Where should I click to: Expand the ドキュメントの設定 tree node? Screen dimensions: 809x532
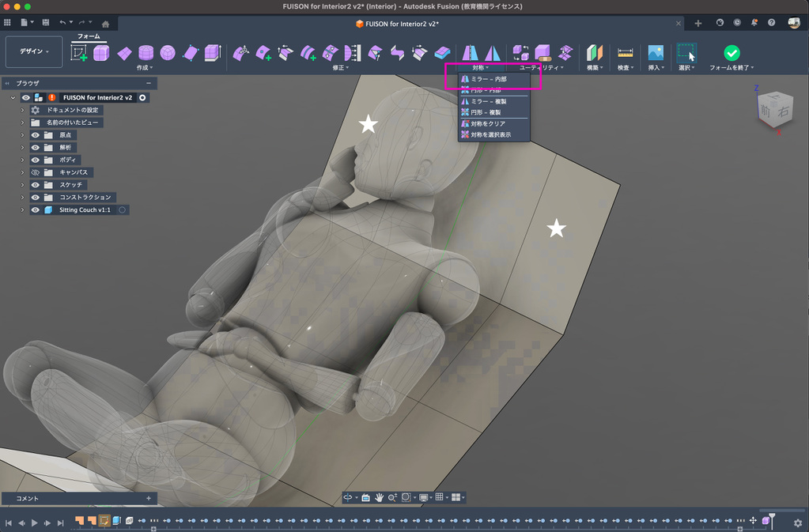(23, 110)
